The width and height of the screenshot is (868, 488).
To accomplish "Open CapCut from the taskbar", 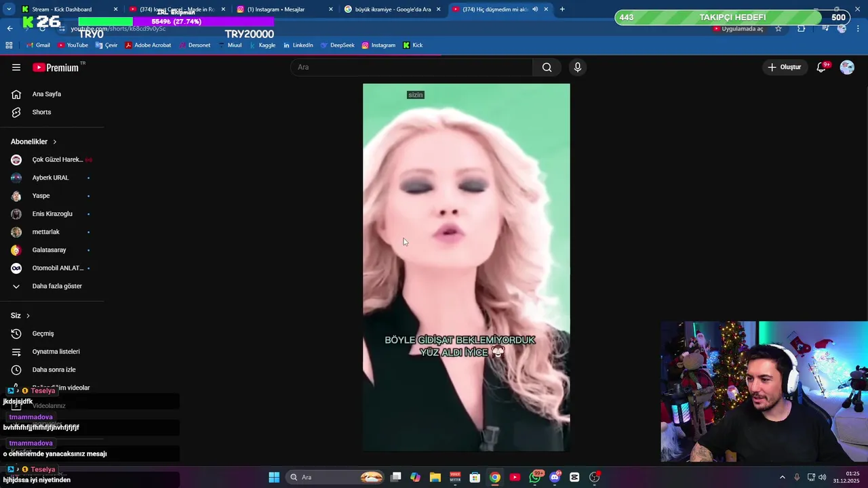I will (x=575, y=477).
